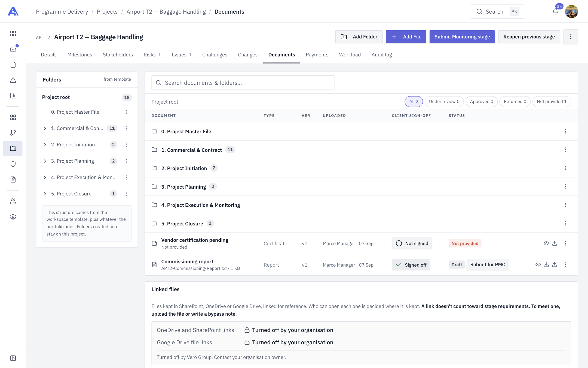Upload new version of Commissioning report
The image size is (588, 368).
tap(555, 265)
